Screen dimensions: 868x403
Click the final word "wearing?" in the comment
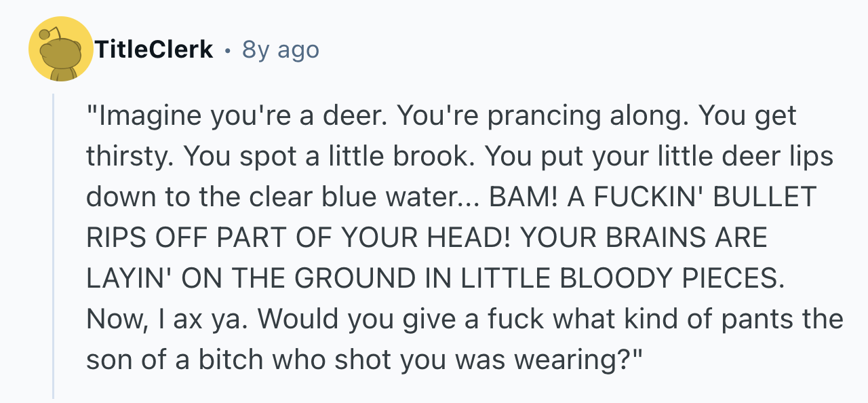tap(578, 360)
